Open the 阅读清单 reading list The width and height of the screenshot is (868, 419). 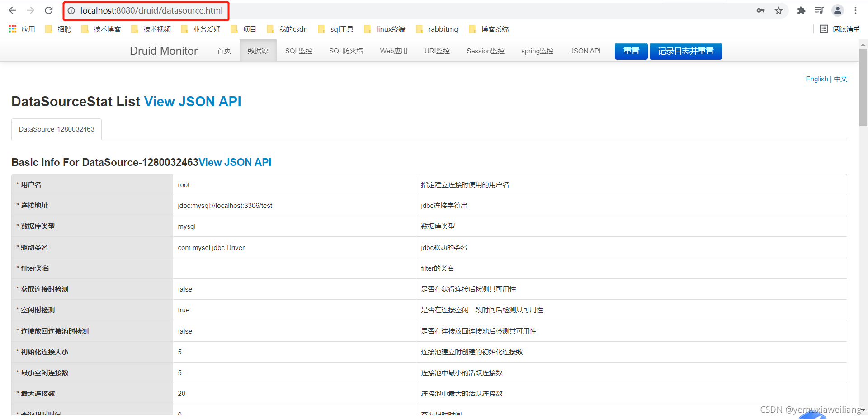coord(840,29)
